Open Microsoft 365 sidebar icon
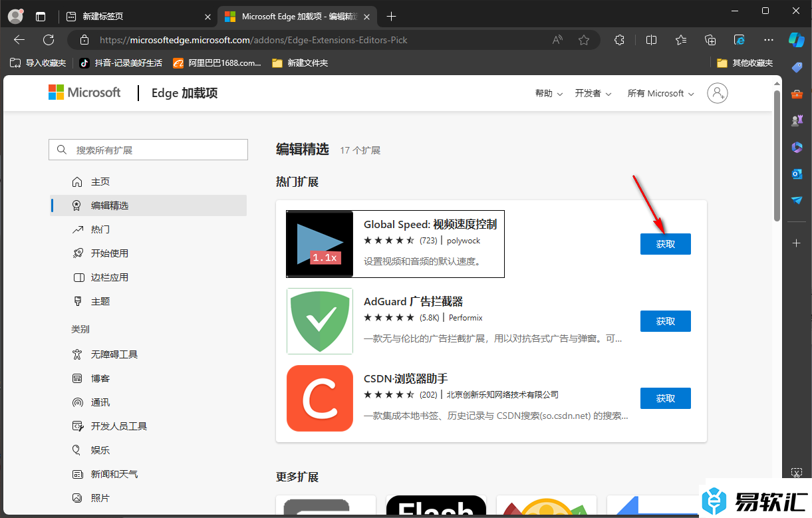 [x=797, y=147]
